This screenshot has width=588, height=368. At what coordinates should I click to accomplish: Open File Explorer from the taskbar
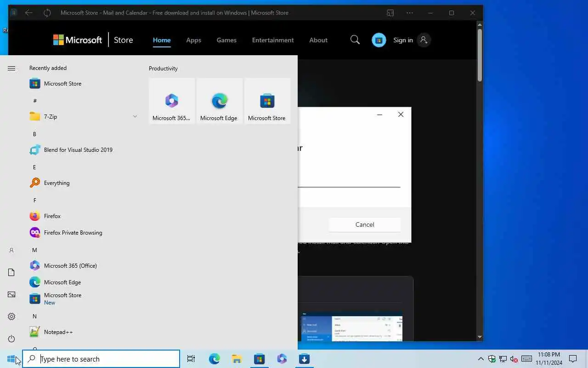pyautogui.click(x=237, y=359)
